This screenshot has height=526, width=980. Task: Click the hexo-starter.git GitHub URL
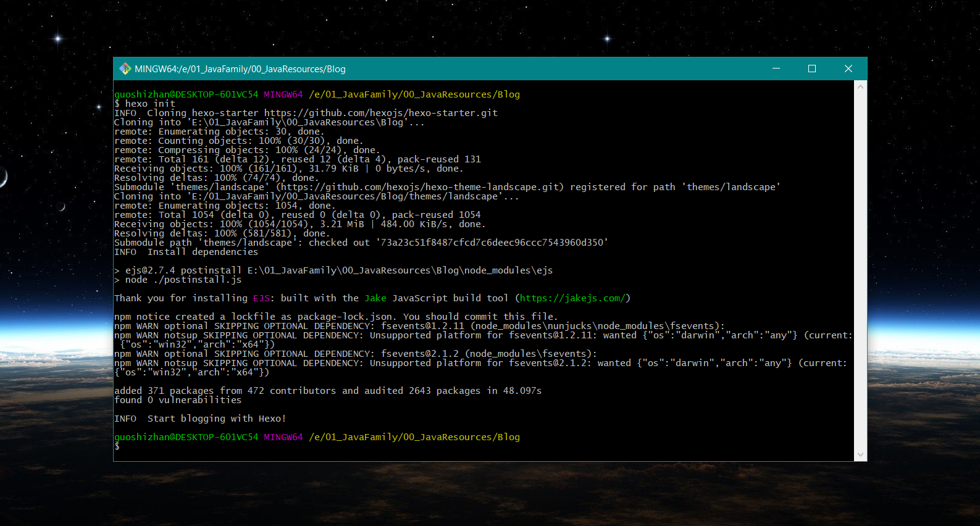tap(380, 113)
